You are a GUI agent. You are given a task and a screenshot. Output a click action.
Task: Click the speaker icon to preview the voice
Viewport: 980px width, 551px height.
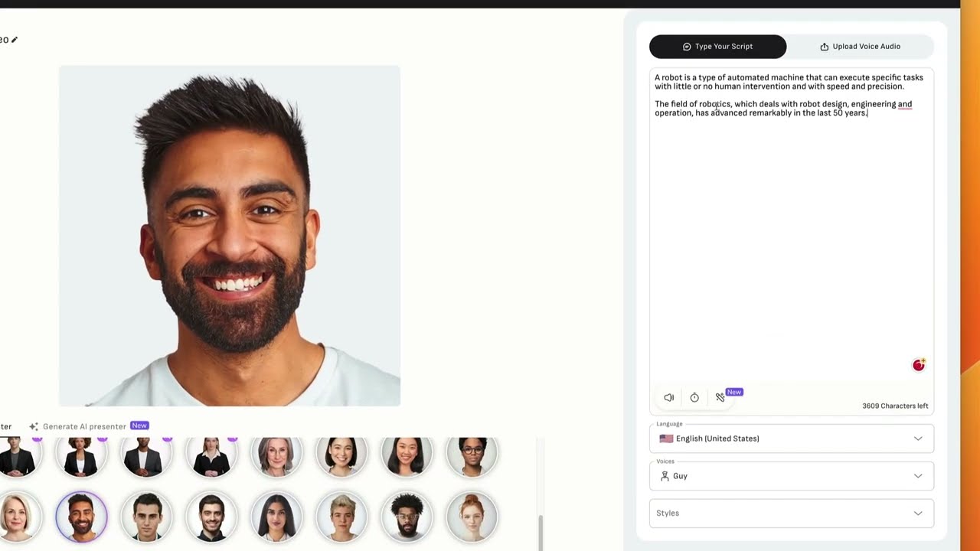coord(668,397)
